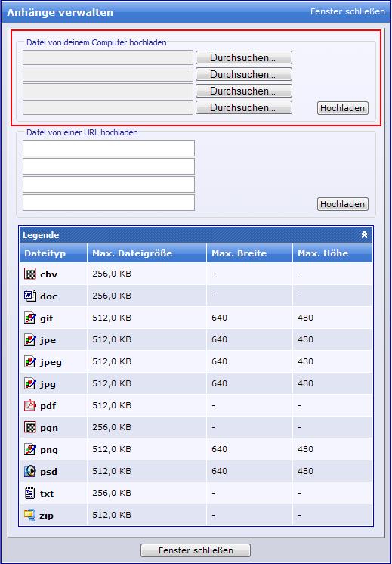Click the psd Photoshop file icon
This screenshot has width=392, height=564.
30,471
